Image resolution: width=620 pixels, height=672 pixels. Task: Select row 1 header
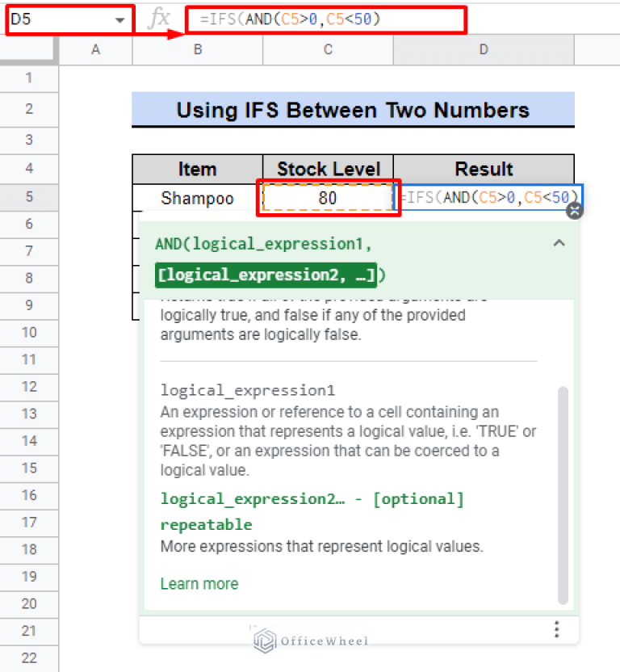click(x=29, y=78)
